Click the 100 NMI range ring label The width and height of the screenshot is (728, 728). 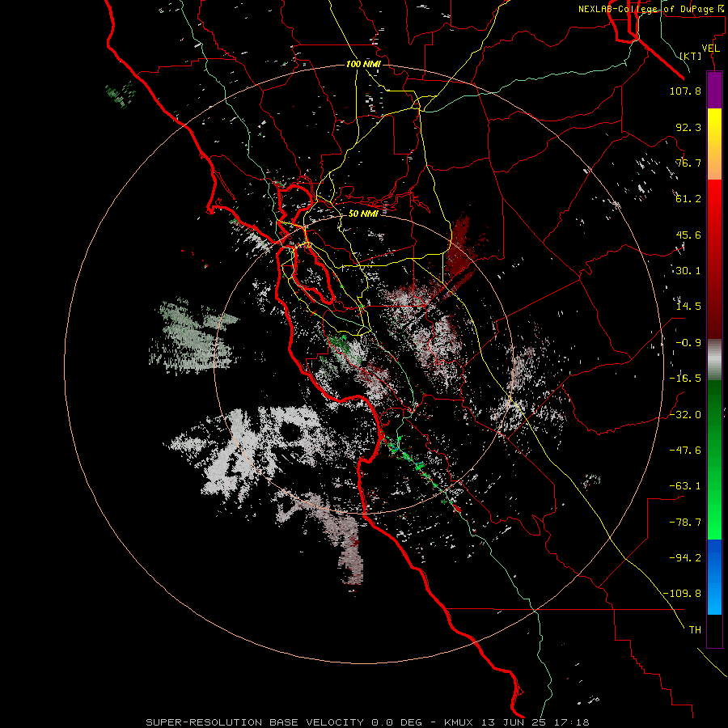coord(363,64)
